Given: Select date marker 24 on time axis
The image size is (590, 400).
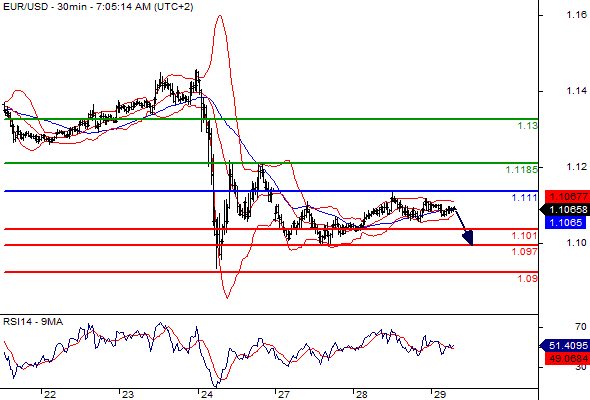Looking at the screenshot, I should tap(206, 394).
